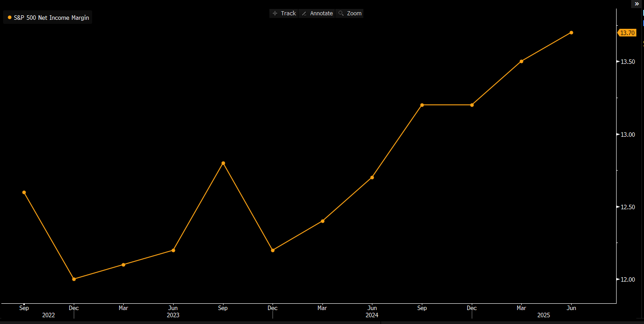The height and width of the screenshot is (324, 644).
Task: Click the 13.00 y-axis label
Action: point(628,135)
